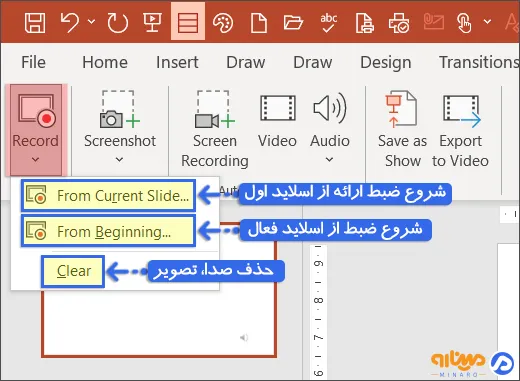Image resolution: width=520 pixels, height=381 pixels.
Task: Switch to the Home tab
Action: [105, 62]
